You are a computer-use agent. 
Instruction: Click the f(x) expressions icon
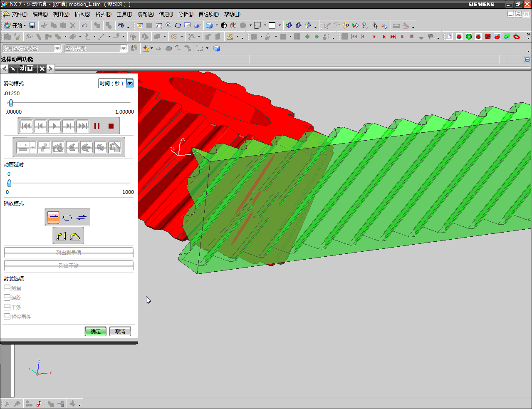point(29,37)
